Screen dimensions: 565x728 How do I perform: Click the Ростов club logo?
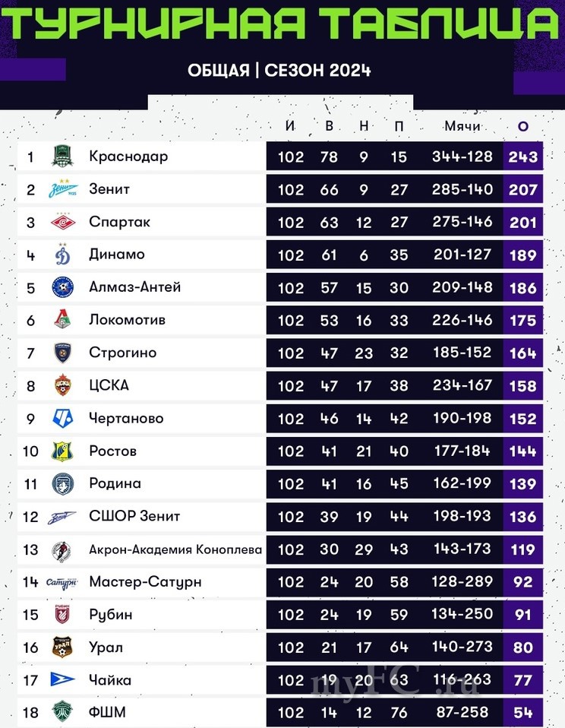coord(62,451)
